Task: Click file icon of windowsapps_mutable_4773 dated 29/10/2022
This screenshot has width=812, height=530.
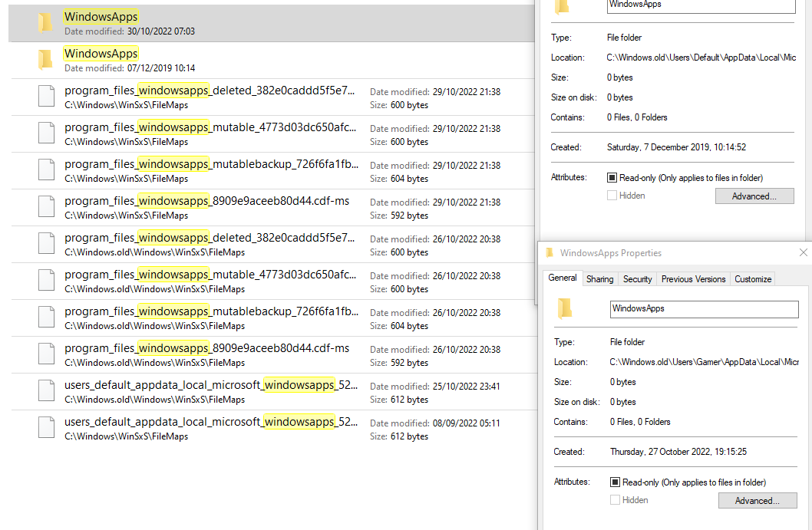Action: (x=46, y=133)
